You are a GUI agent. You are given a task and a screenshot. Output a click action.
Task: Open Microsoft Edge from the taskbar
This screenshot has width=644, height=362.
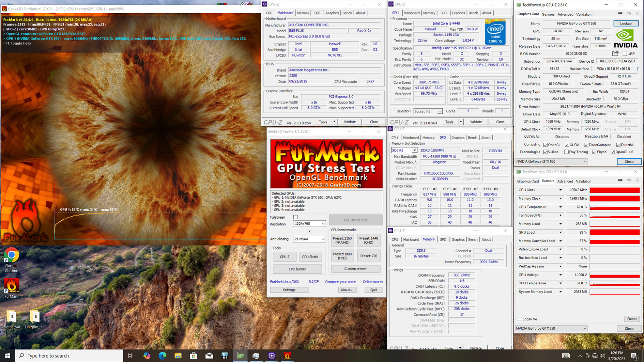pos(163,356)
